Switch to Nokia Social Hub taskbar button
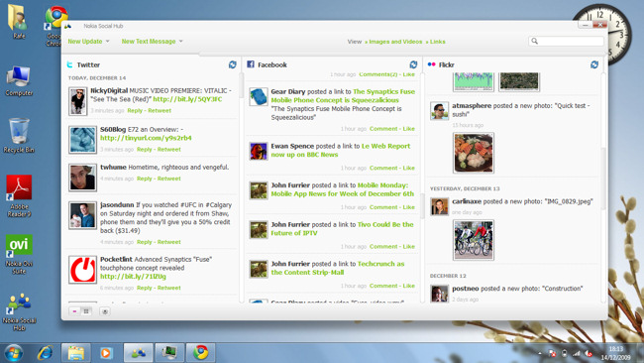The height and width of the screenshot is (363, 644). pyautogui.click(x=139, y=353)
